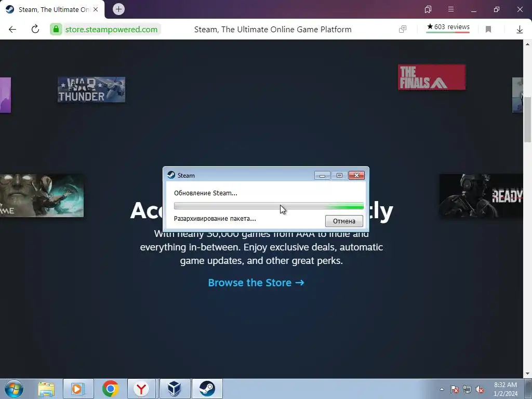Open Google Chrome from the taskbar

point(110,389)
